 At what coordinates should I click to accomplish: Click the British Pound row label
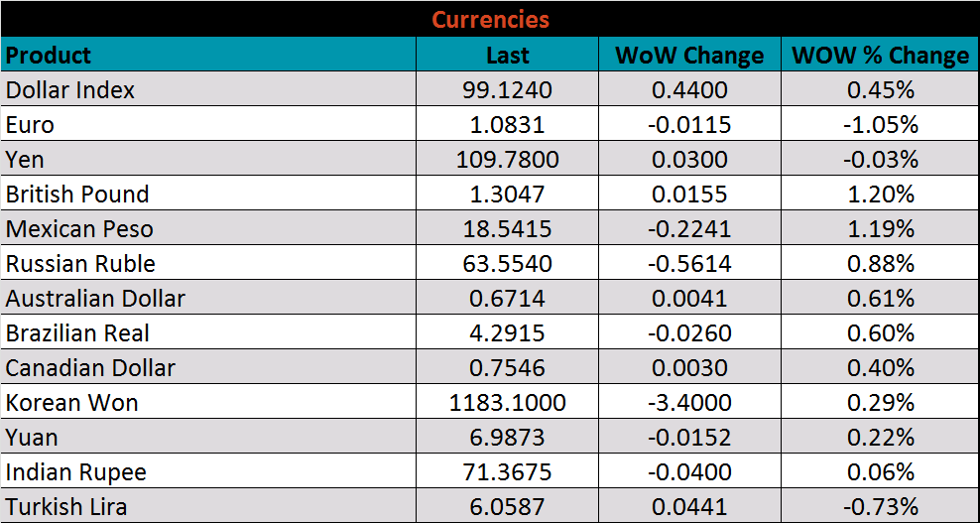pos(77,195)
